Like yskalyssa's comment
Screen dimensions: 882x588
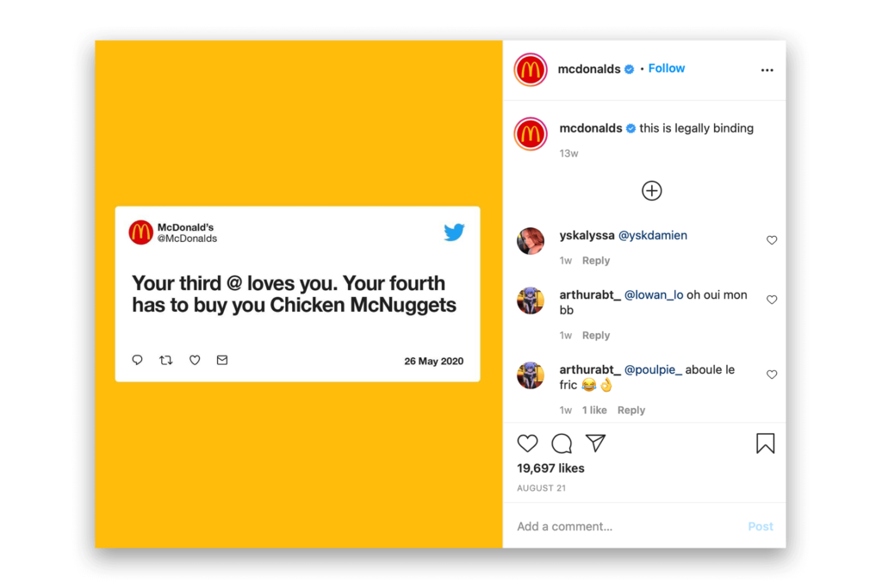772,241
